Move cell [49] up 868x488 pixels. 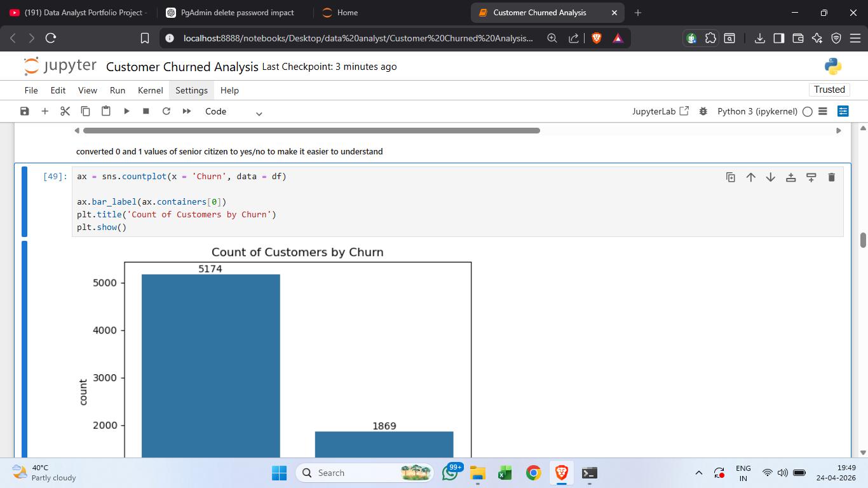point(751,177)
